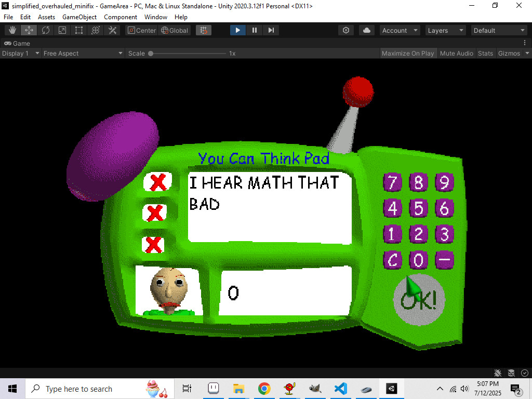Select the Move tool
The width and height of the screenshot is (532, 399).
point(29,30)
